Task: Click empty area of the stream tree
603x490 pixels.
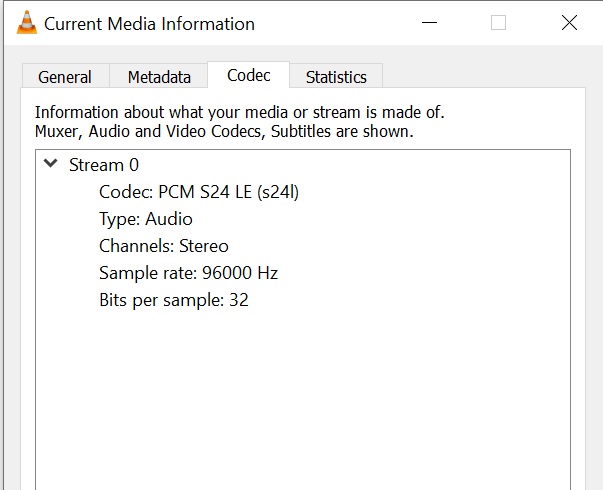Action: [x=303, y=396]
